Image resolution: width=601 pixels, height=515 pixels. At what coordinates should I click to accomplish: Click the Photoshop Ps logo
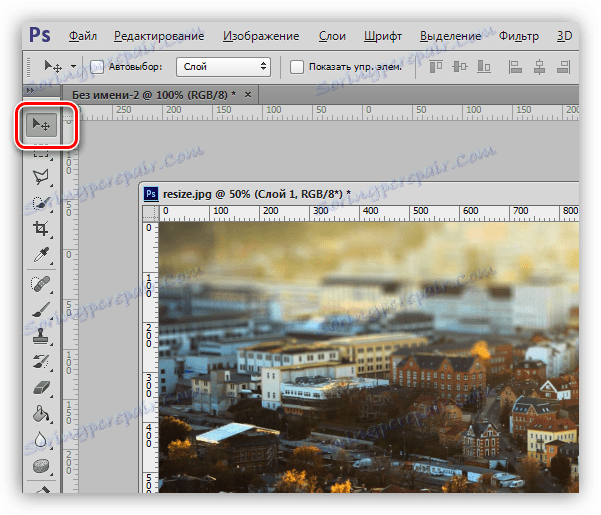pyautogui.click(x=40, y=35)
